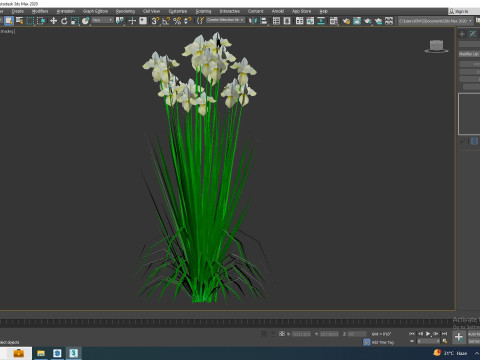Open the Customize menu
This screenshot has width=480, height=360.
tap(178, 11)
